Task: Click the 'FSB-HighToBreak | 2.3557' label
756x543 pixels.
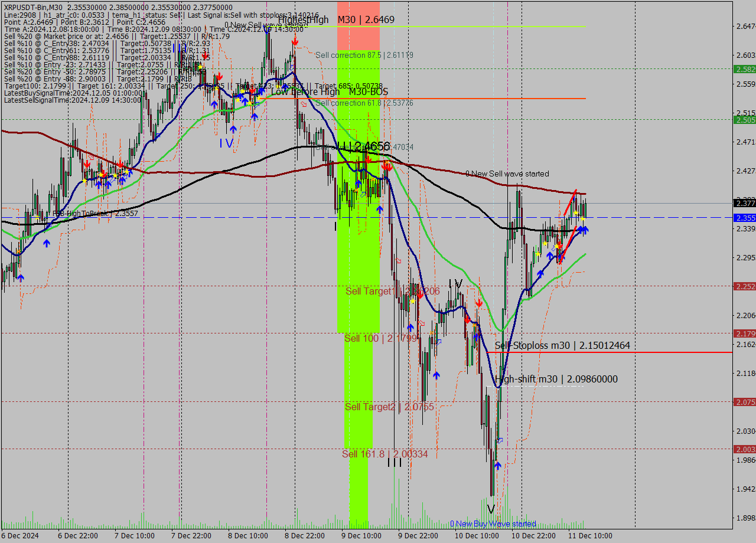Action: click(95, 214)
